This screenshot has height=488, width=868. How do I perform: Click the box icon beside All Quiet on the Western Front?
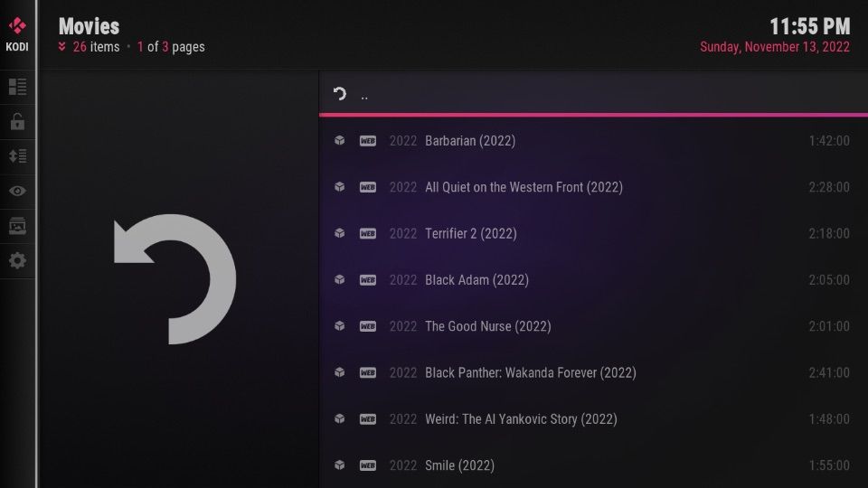click(x=339, y=187)
